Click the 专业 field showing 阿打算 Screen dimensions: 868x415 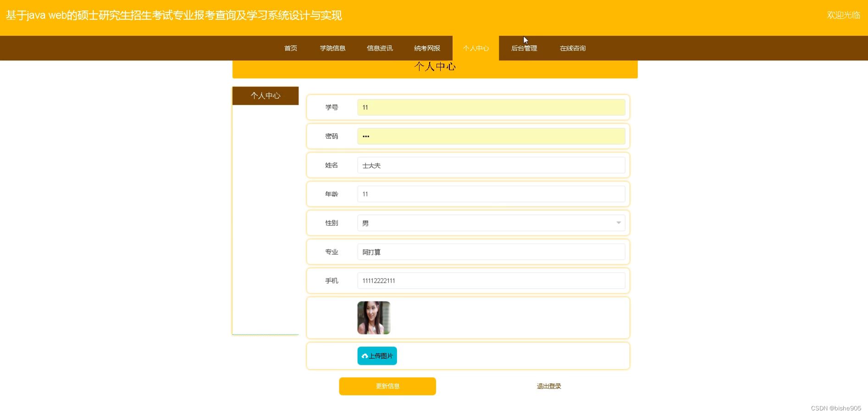coord(491,251)
